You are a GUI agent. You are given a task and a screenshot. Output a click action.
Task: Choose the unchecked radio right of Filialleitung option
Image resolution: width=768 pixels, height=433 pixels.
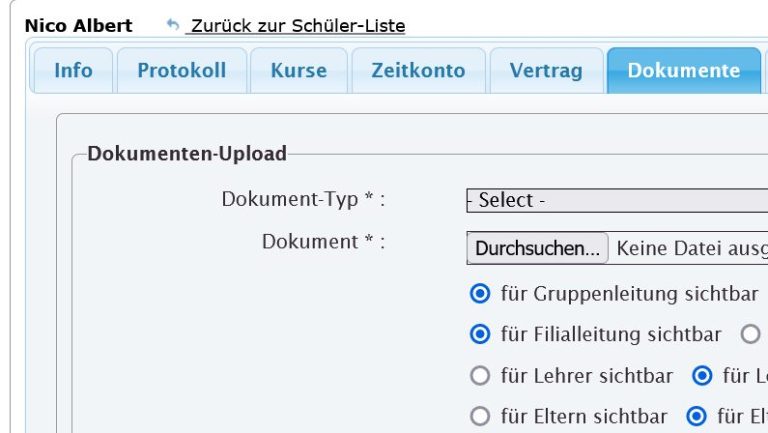(x=750, y=335)
